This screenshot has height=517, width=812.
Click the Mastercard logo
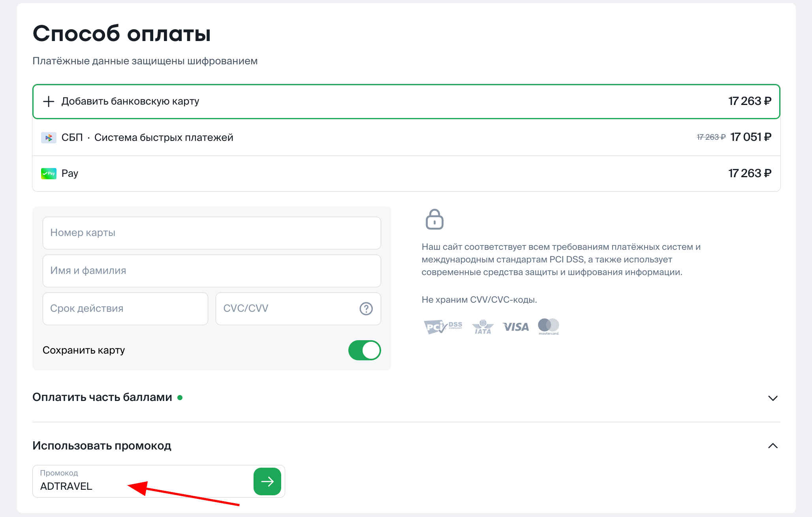tap(549, 326)
